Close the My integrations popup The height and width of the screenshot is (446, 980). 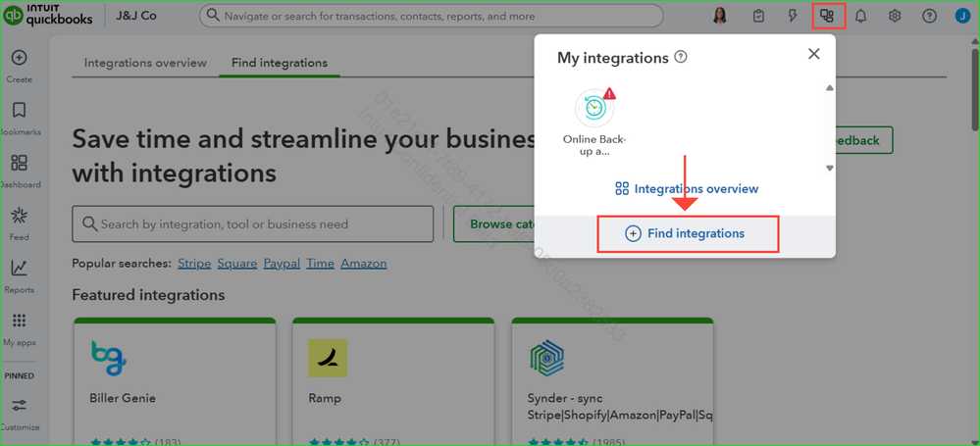coord(814,54)
